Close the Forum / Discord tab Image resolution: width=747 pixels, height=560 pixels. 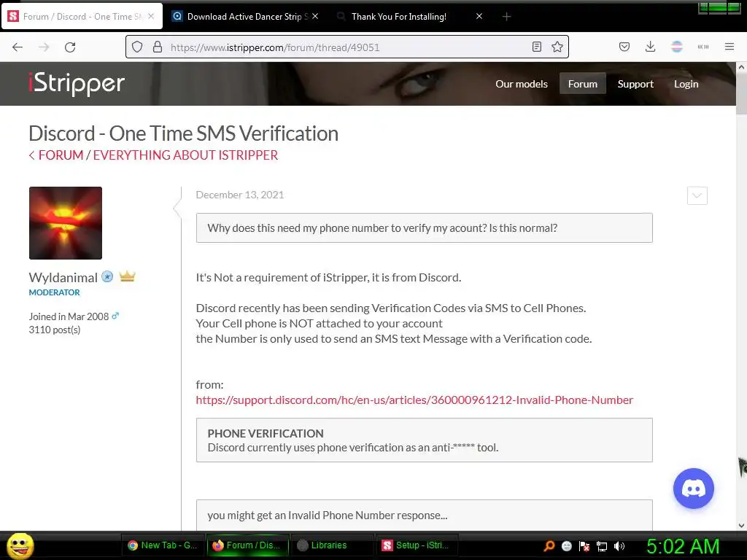click(x=151, y=16)
